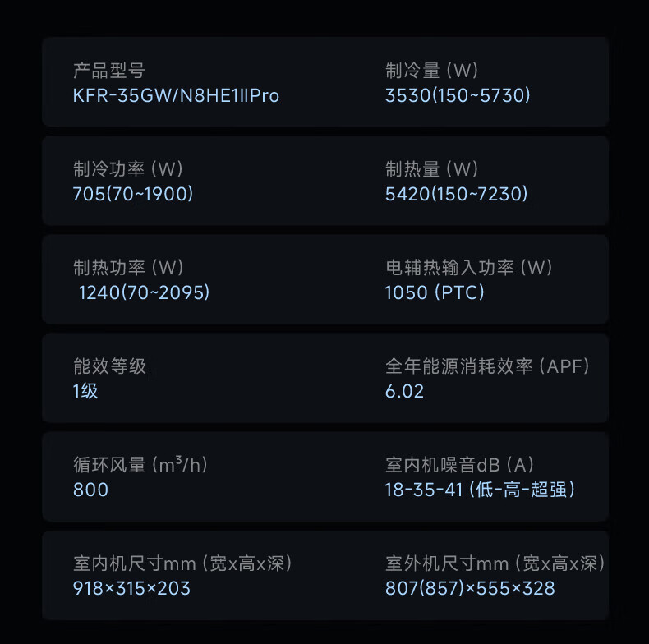Click the cooling power value 705(70~1900)
The image size is (649, 644).
point(133,195)
